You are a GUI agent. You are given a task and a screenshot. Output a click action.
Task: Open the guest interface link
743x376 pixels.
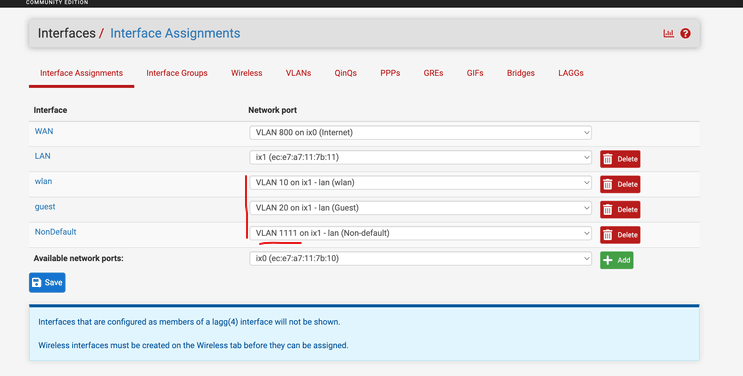(x=45, y=207)
